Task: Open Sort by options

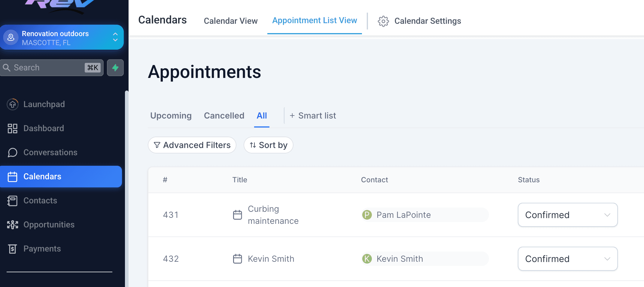Action: 268,145
